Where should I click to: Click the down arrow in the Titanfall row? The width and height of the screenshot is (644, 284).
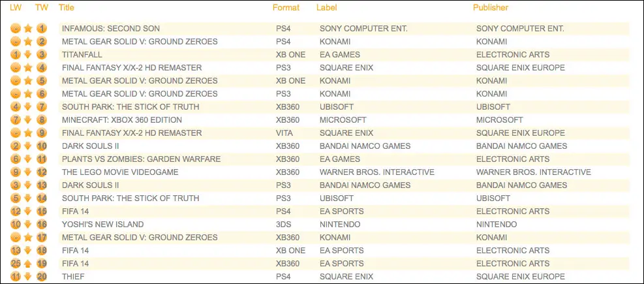pyautogui.click(x=28, y=55)
